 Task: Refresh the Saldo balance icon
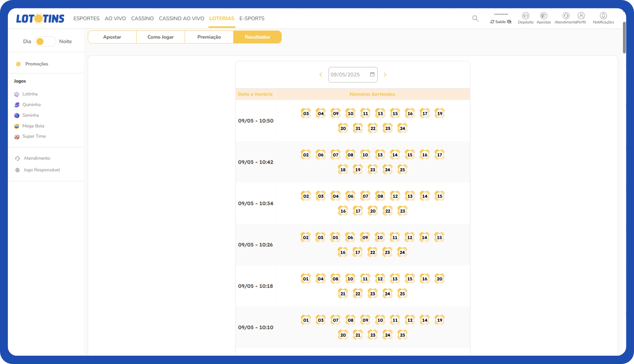[493, 22]
